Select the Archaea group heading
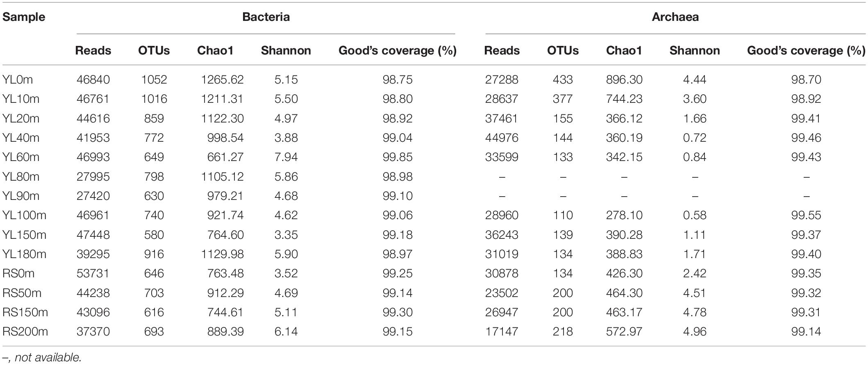Image resolution: width=868 pixels, height=365 pixels. (675, 17)
